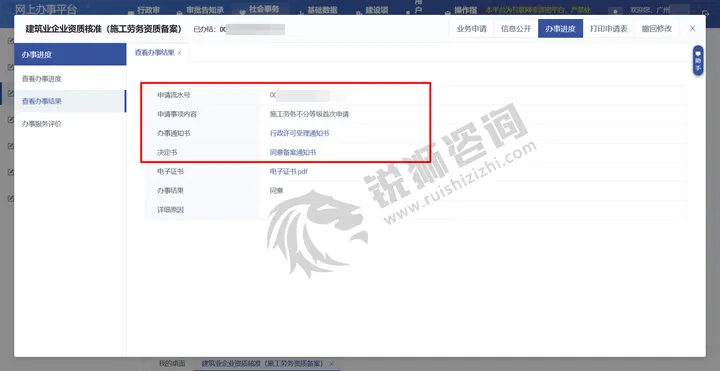The image size is (720, 371).
Task: Click the 撤回修改 button
Action: [x=657, y=28]
